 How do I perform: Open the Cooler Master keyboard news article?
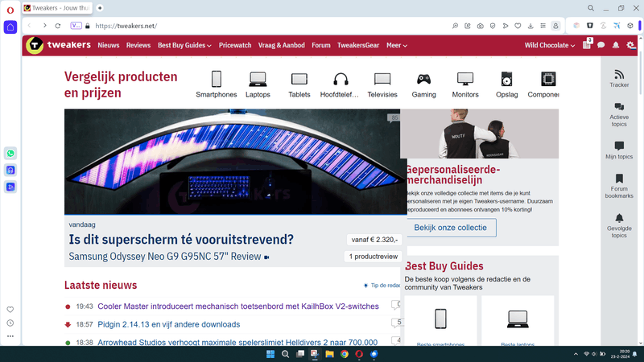coord(238,306)
